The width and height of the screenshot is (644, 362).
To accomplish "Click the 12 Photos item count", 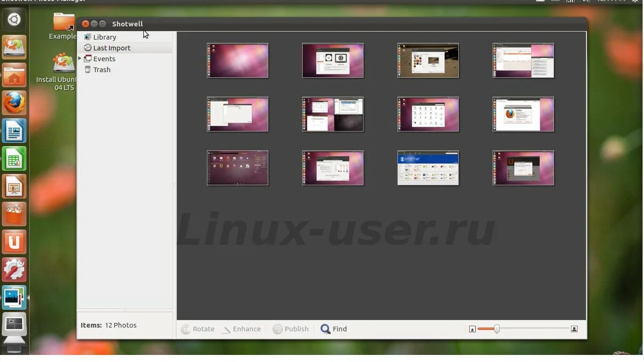I will click(121, 325).
